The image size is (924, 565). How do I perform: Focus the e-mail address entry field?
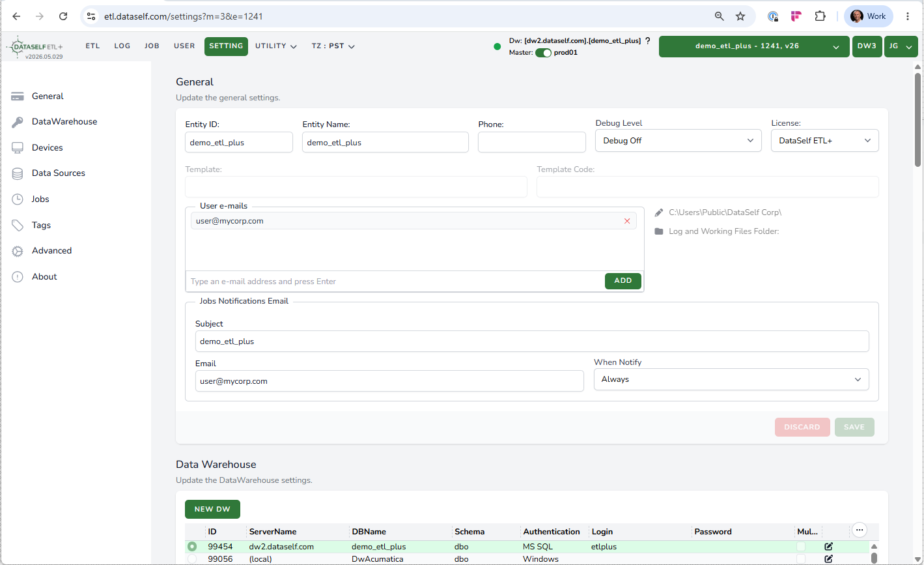(x=395, y=282)
